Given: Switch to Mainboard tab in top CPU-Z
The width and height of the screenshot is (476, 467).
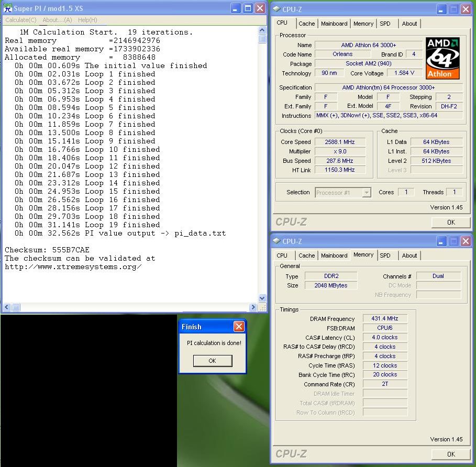Looking at the screenshot, I should pyautogui.click(x=334, y=24).
